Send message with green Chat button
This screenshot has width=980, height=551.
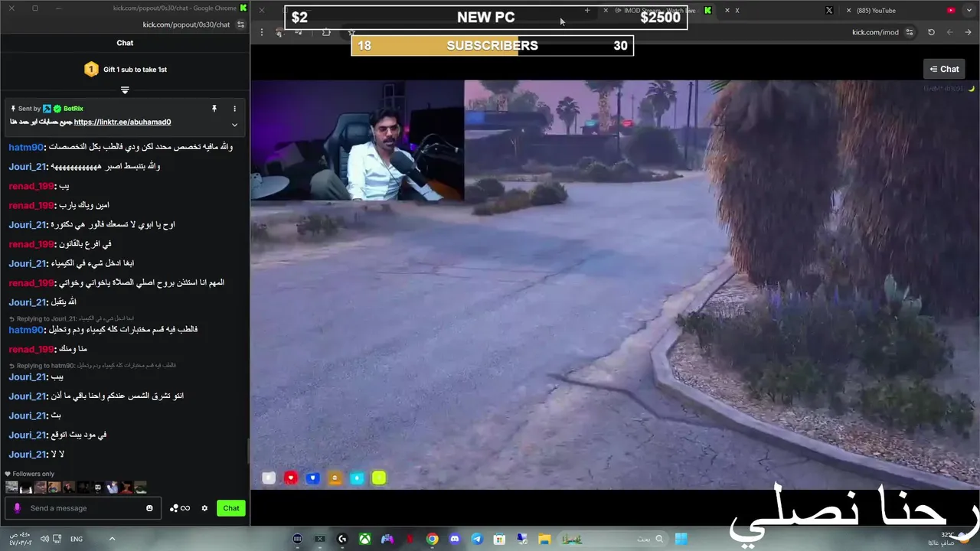click(231, 508)
